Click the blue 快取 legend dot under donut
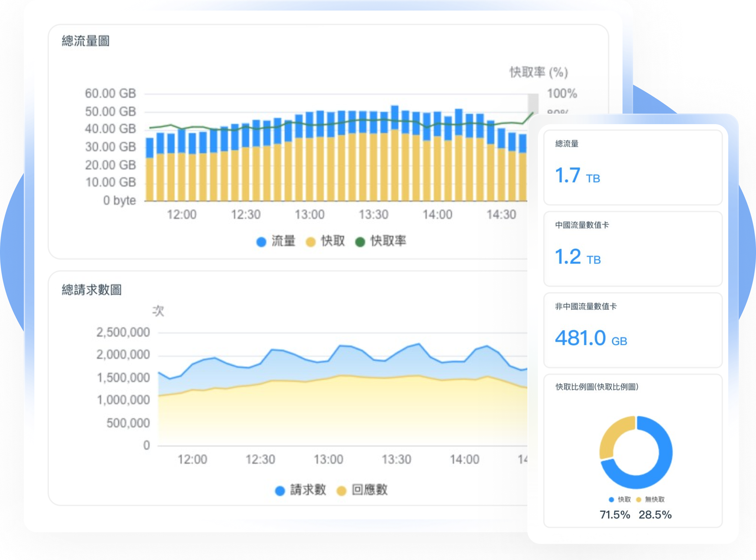Image resolution: width=756 pixels, height=560 pixels. coord(611,500)
